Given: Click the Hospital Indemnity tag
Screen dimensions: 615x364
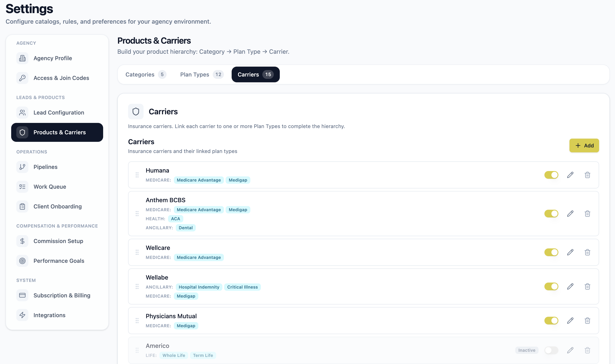Looking at the screenshot, I should (199, 287).
